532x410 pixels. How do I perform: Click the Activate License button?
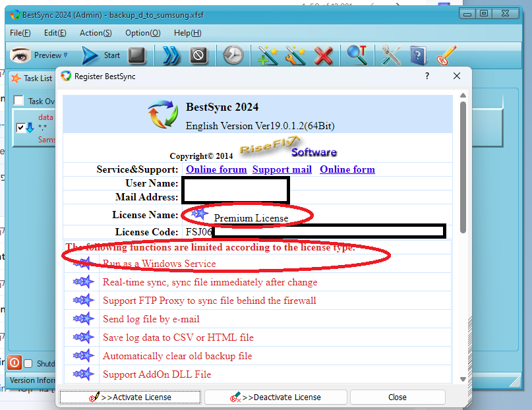131,397
